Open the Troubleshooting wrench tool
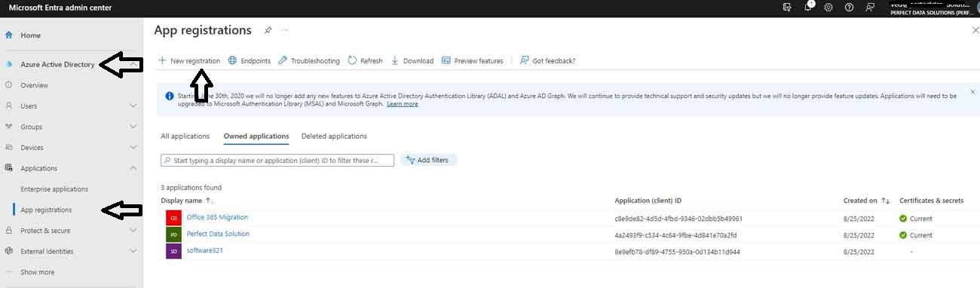Viewport: 980px width, 288px height. [309, 61]
